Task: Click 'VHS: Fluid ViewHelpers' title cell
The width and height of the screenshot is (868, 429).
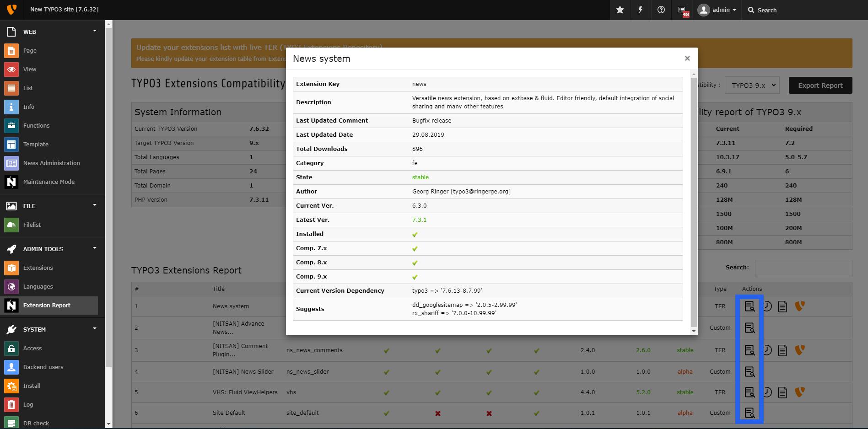Action: pyautogui.click(x=245, y=392)
